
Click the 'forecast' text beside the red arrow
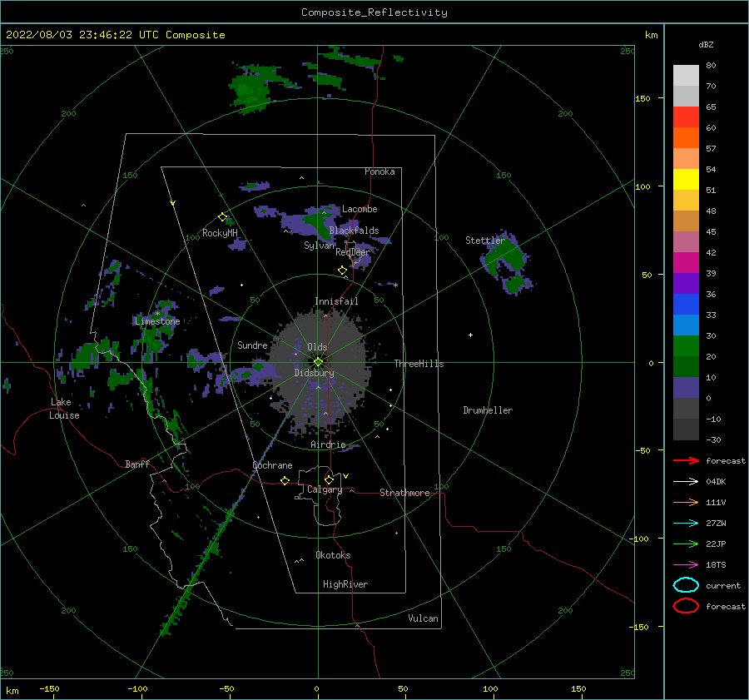726,460
